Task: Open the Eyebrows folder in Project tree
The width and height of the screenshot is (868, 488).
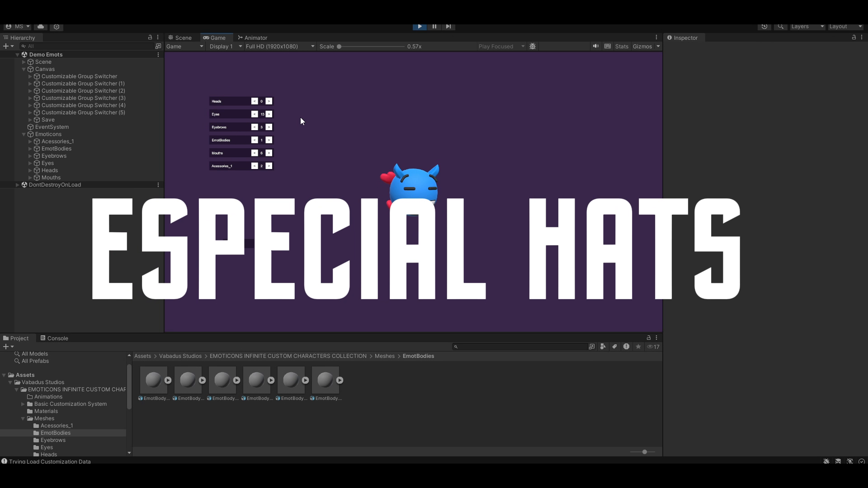Action: [53, 440]
